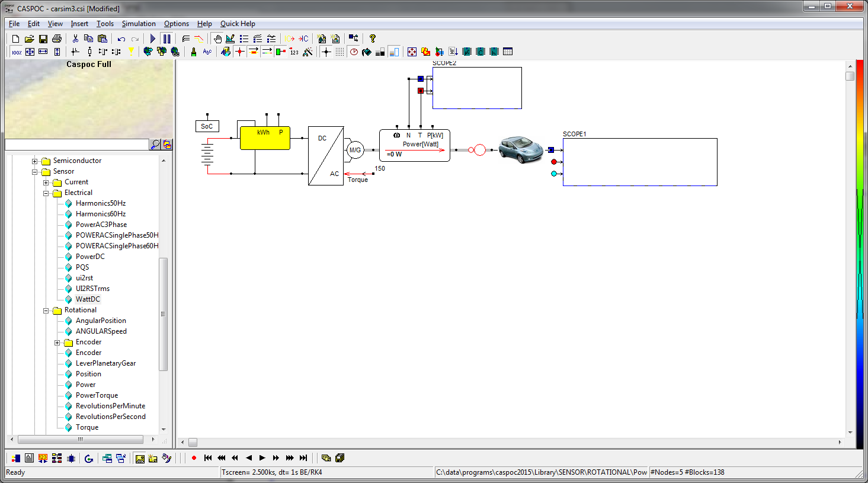The height and width of the screenshot is (483, 868).
Task: Open the Quick Help menu
Action: pyautogui.click(x=238, y=24)
